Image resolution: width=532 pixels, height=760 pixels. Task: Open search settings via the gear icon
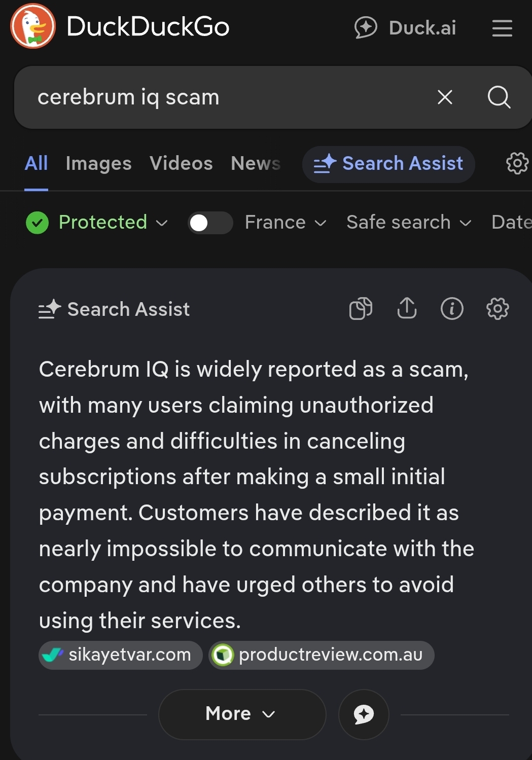click(x=517, y=163)
